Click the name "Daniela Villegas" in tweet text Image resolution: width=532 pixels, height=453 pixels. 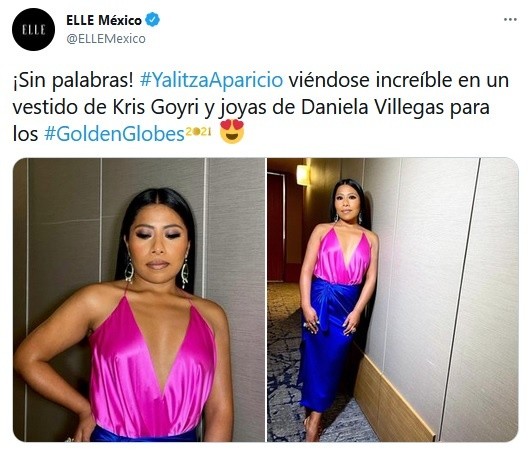372,107
